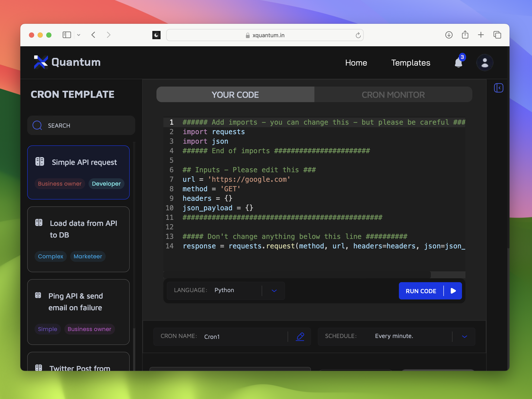532x399 pixels.
Task: Click the Safari share icon
Action: (465, 35)
